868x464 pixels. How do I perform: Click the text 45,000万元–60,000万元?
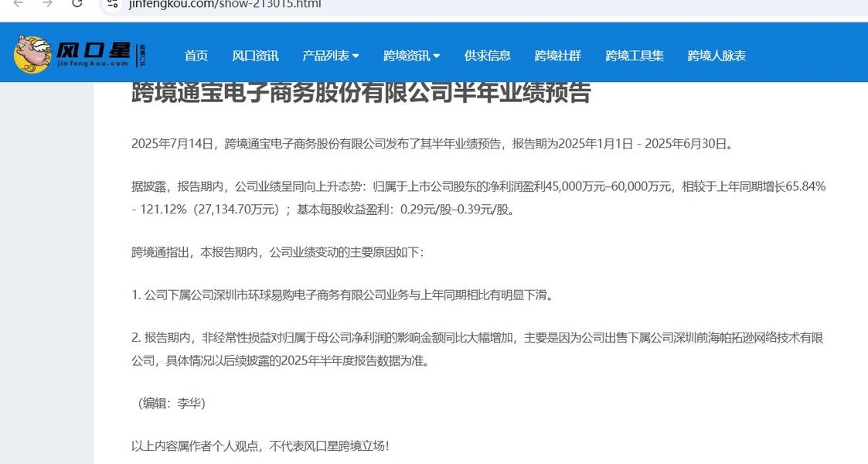[608, 186]
